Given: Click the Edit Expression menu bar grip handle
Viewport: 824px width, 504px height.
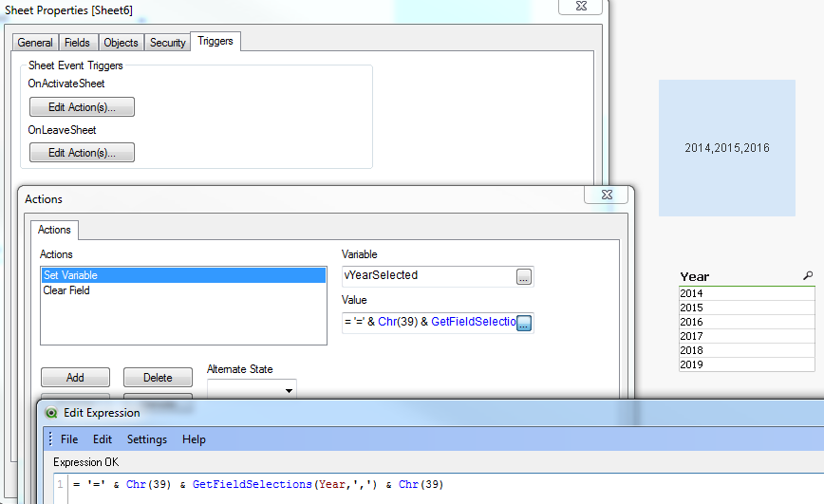Looking at the screenshot, I should pyautogui.click(x=50, y=439).
